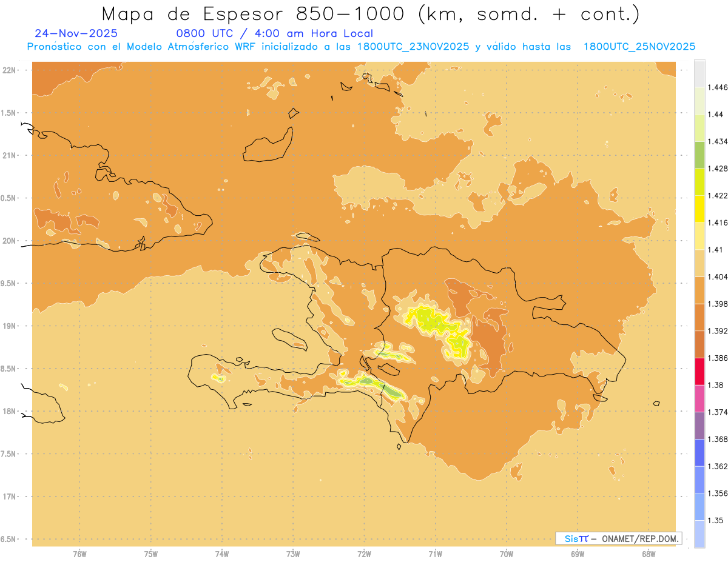Click the pink 1.374–1.38 colorbar swatch
Viewport: 728px width, 562px height.
[x=699, y=398]
